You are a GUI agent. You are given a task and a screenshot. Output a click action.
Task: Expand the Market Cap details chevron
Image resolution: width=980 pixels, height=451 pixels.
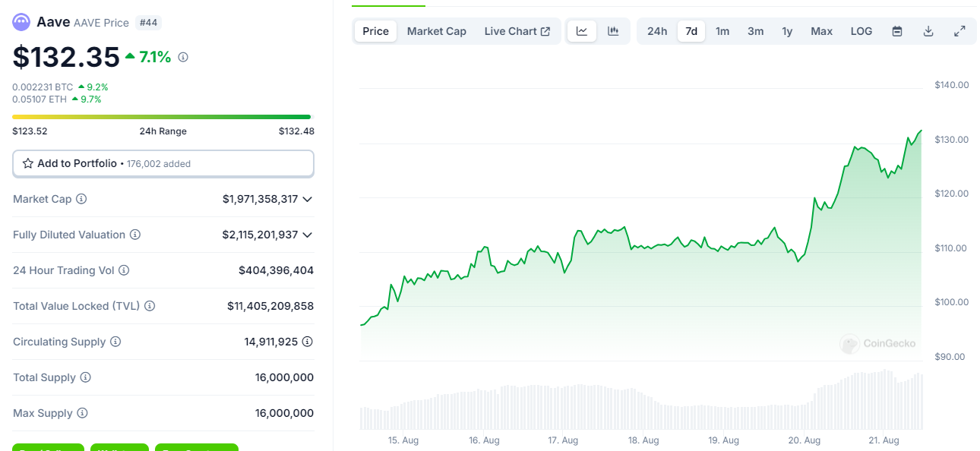(307, 199)
